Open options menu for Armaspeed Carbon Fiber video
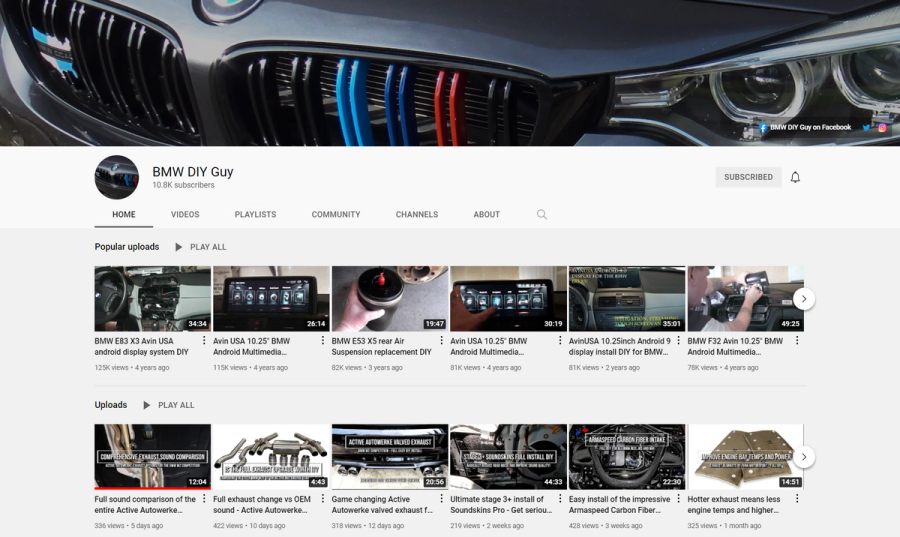The image size is (900, 537). click(678, 499)
